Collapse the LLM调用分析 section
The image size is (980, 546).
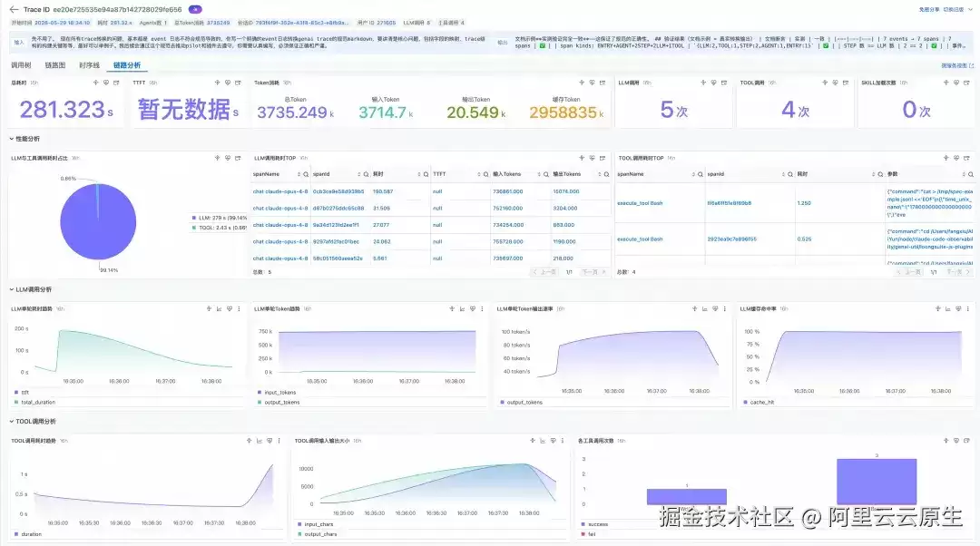pyautogui.click(x=31, y=289)
